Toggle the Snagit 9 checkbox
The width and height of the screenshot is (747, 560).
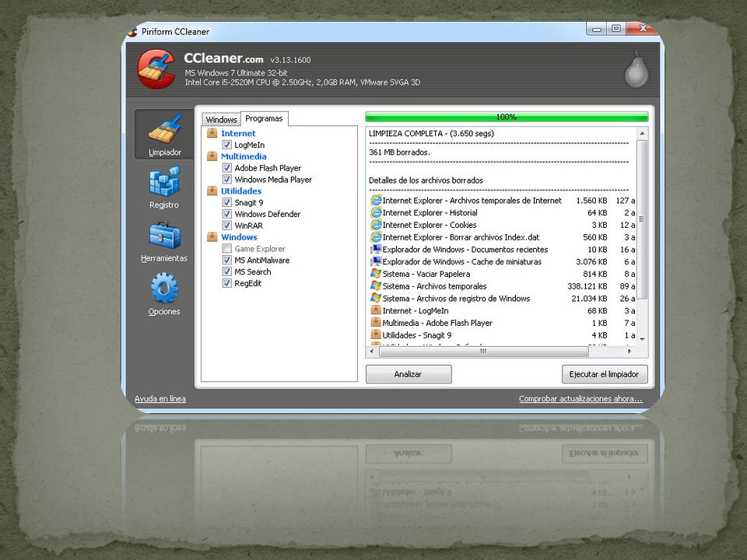tap(227, 202)
